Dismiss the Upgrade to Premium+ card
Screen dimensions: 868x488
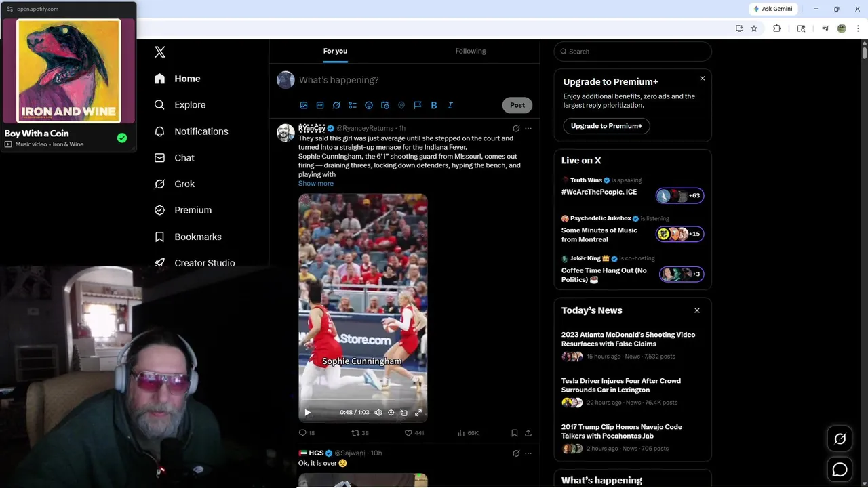pyautogui.click(x=703, y=79)
